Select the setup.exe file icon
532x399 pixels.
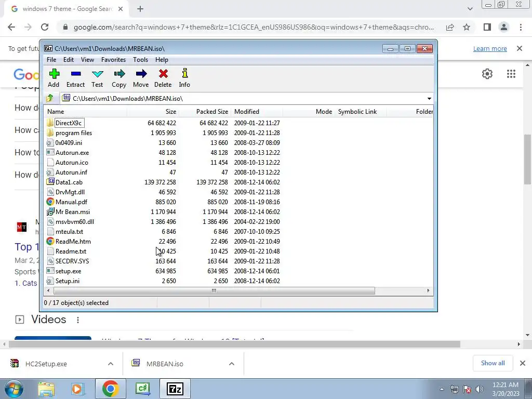pyautogui.click(x=50, y=271)
